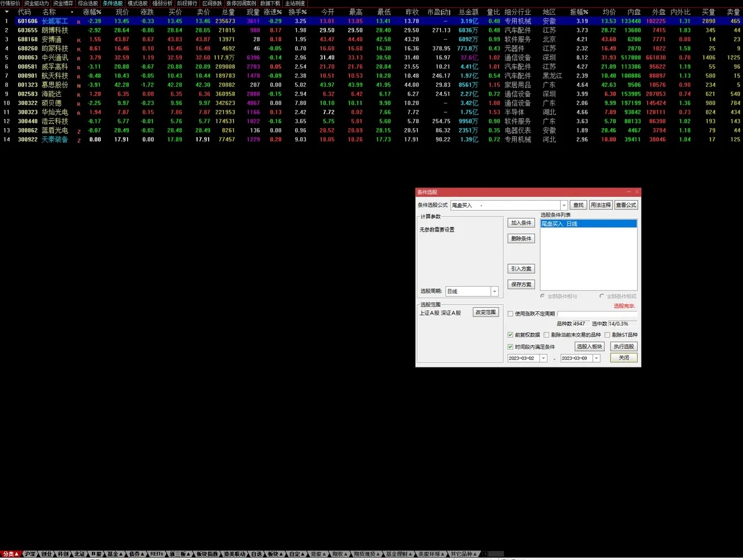Open 综合选股 top tab
Viewport: 743px width, 560px height.
(88, 3)
